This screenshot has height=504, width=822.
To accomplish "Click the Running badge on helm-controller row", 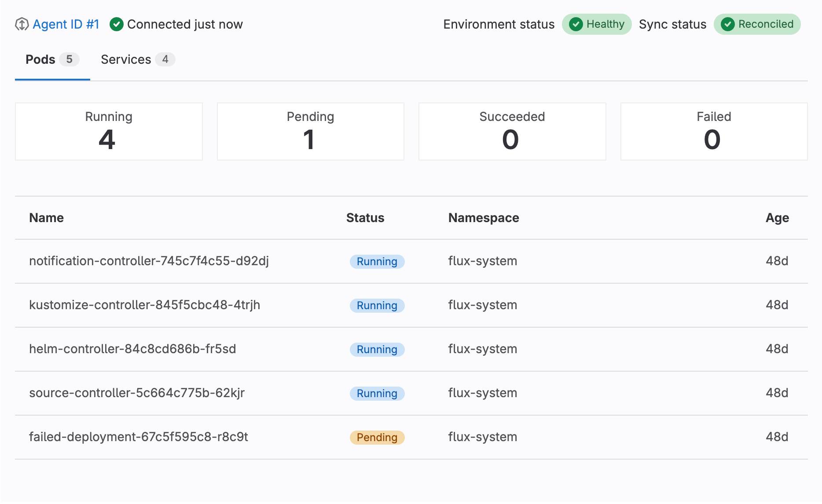I will (x=377, y=349).
